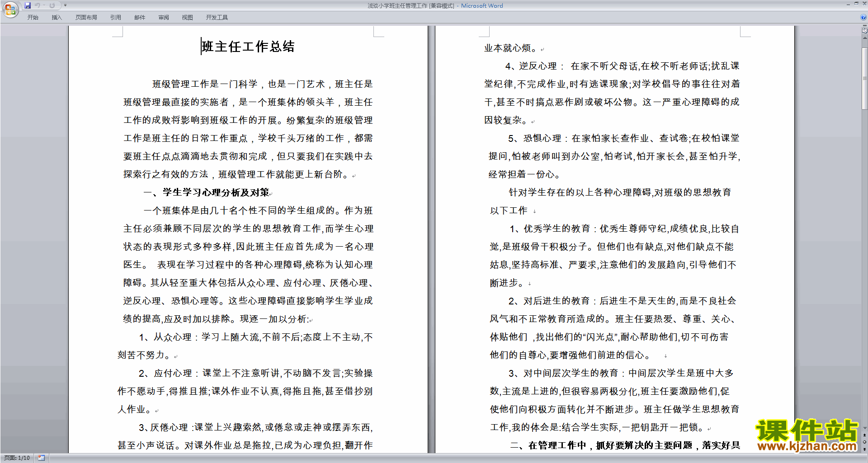Click the Save icon in quick access toolbar

[x=28, y=5]
